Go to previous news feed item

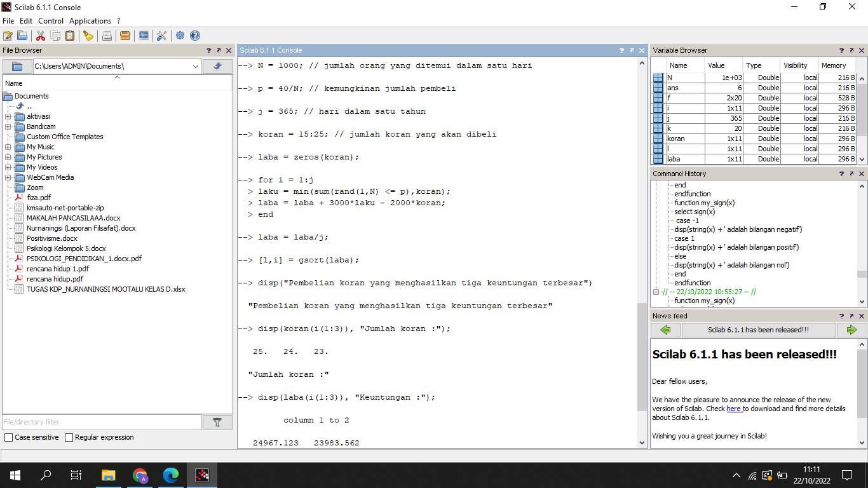(x=665, y=330)
